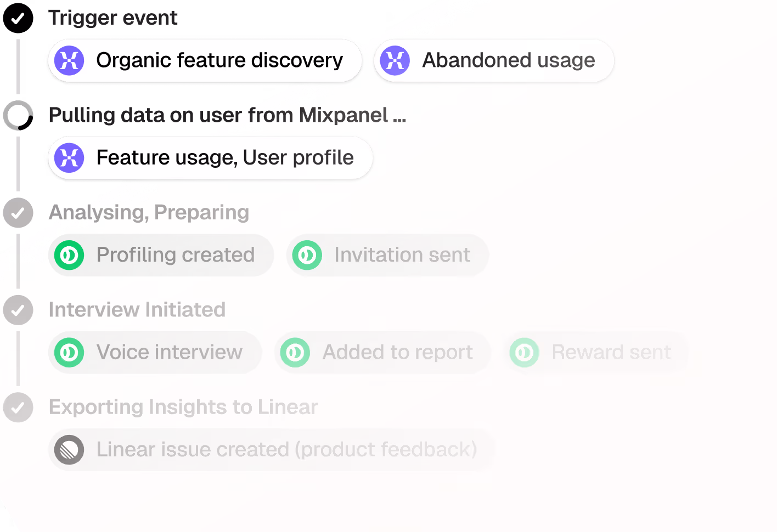Select the Linear issue created (product feedback) pill

[272, 450]
